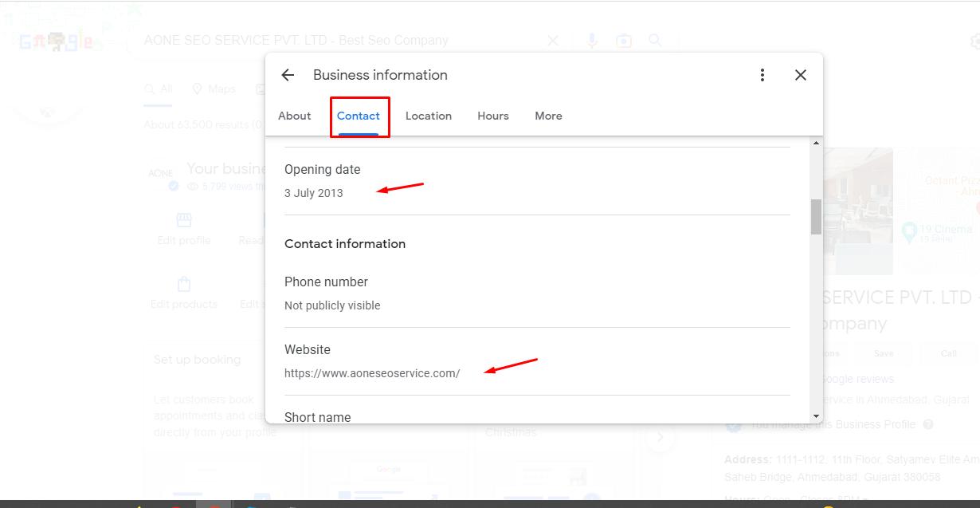Clear the search box text

pyautogui.click(x=553, y=41)
